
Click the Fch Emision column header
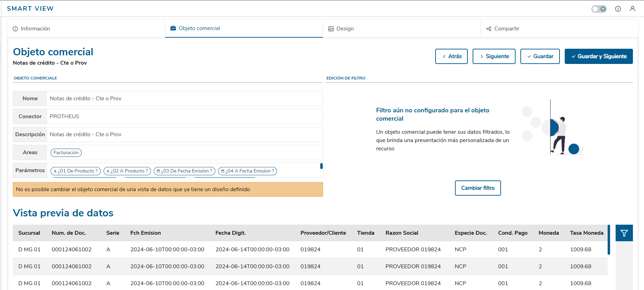click(x=145, y=233)
